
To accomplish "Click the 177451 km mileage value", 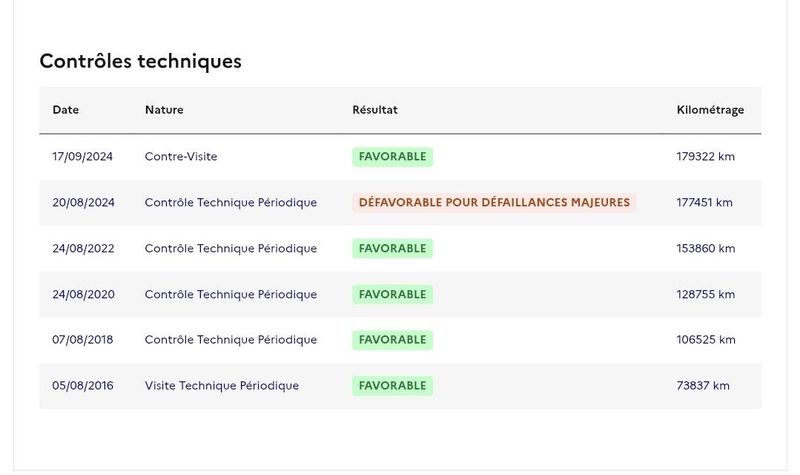I will [705, 203].
